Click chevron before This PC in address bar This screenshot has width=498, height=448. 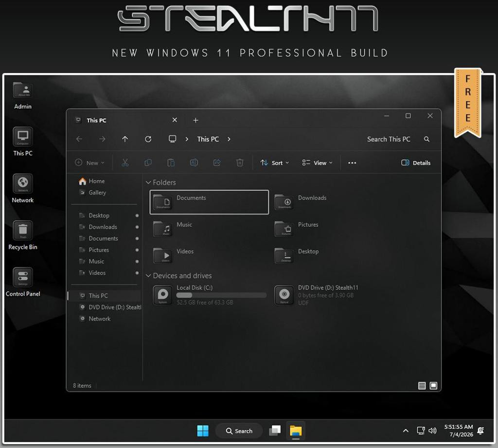[x=187, y=139]
